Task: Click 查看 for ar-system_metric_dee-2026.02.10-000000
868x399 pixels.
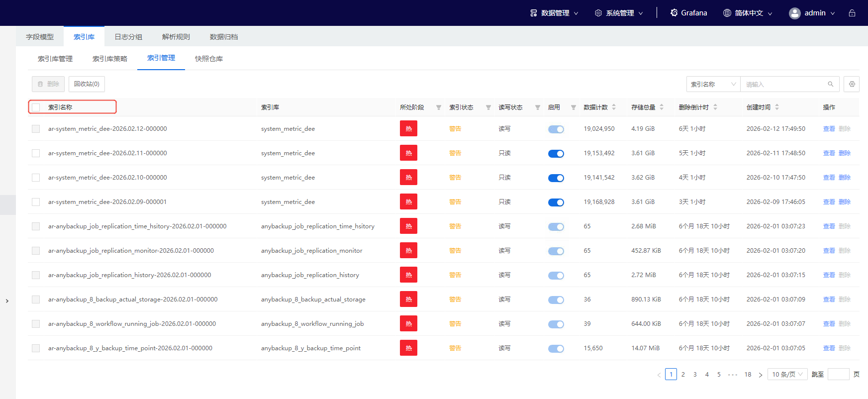Action: (829, 178)
